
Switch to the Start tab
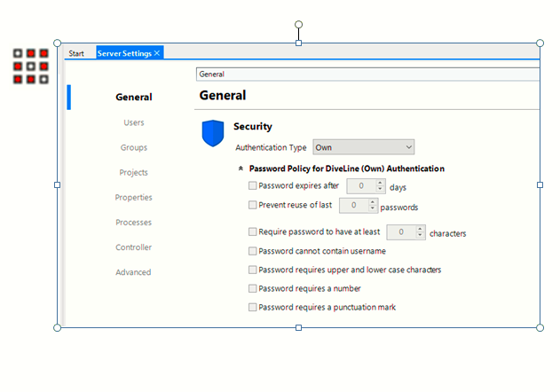[76, 53]
